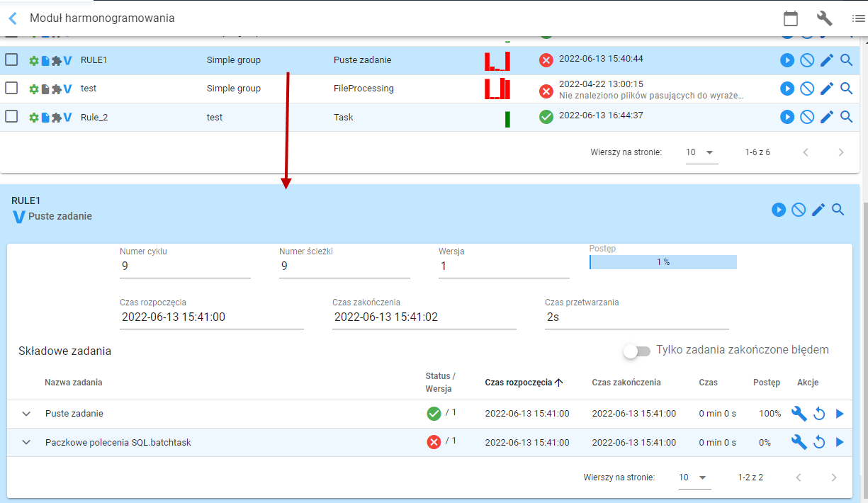The height and width of the screenshot is (503, 868).
Task: Go back using the header arrow
Action: click(13, 18)
